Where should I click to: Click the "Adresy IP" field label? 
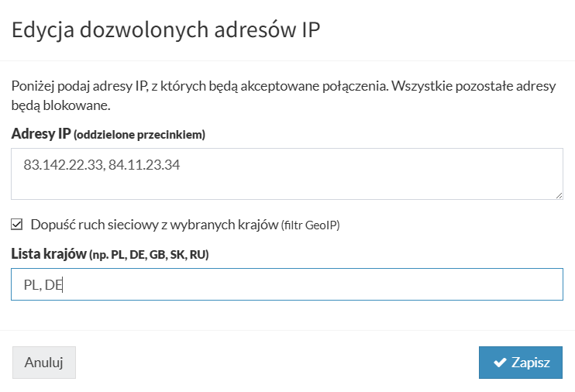coord(41,134)
